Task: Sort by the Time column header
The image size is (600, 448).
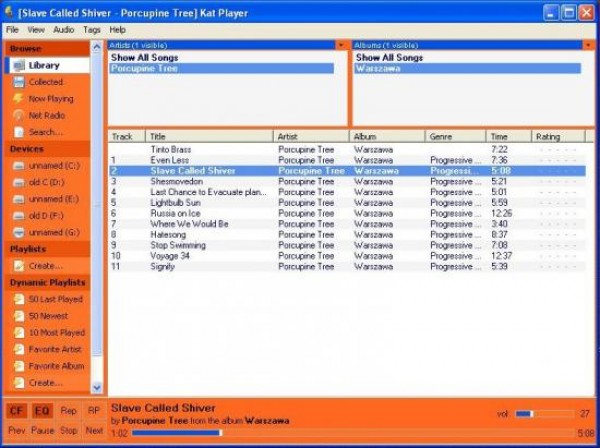Action: [509, 137]
